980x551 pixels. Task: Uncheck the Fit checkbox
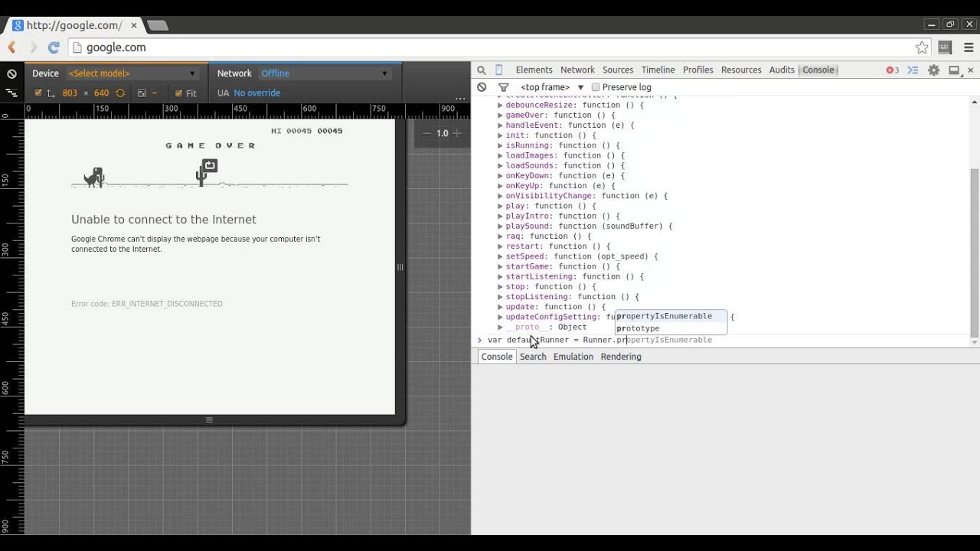179,93
